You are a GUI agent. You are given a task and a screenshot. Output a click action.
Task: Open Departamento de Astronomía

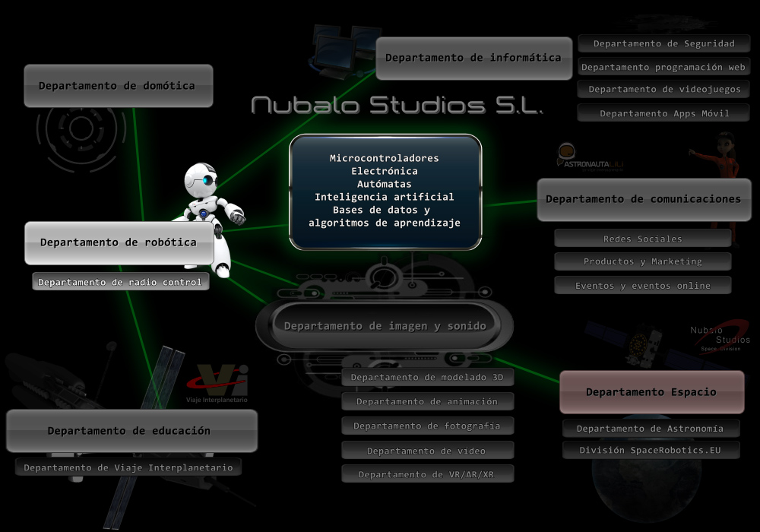pos(651,429)
